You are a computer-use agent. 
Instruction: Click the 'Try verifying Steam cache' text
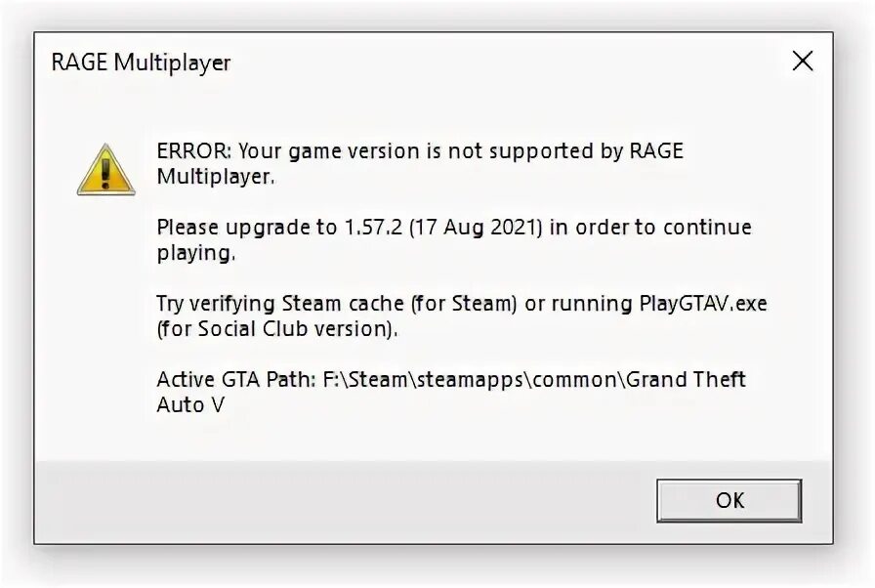click(280, 304)
